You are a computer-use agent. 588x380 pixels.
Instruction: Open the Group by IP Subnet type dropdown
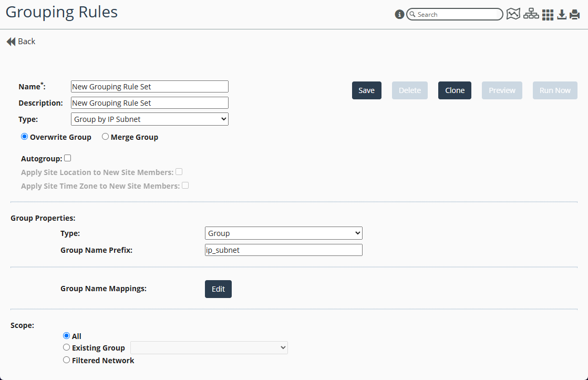(x=149, y=119)
